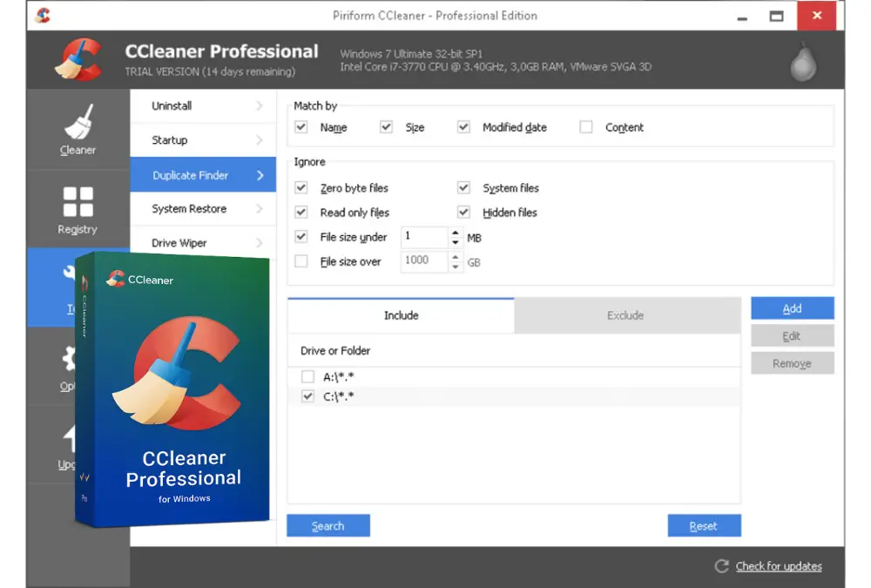
Task: Increase File size over value with up arrow
Action: (456, 257)
